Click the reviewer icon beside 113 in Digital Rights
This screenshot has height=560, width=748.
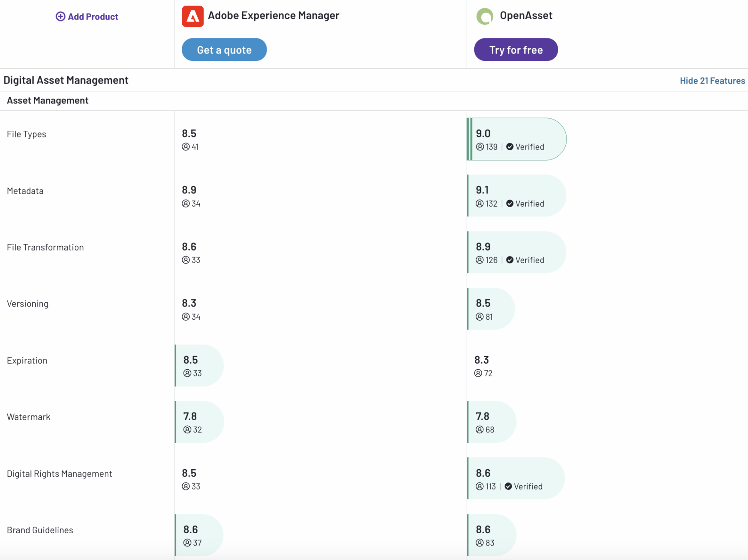pos(480,486)
